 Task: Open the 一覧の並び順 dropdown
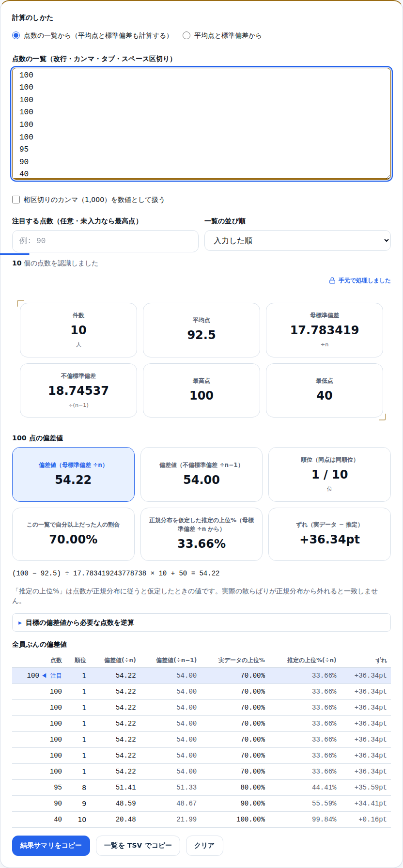[297, 241]
